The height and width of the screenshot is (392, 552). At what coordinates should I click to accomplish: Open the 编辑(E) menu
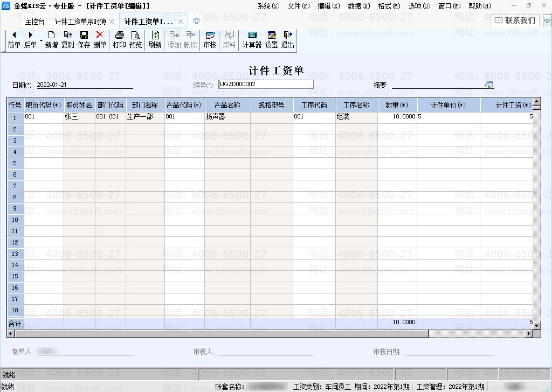tap(328, 6)
